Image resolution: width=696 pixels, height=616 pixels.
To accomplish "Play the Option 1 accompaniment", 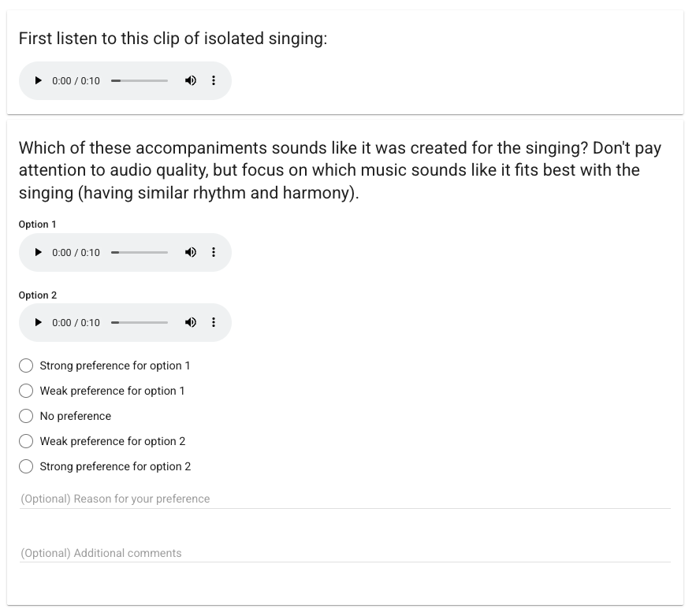I will (38, 252).
